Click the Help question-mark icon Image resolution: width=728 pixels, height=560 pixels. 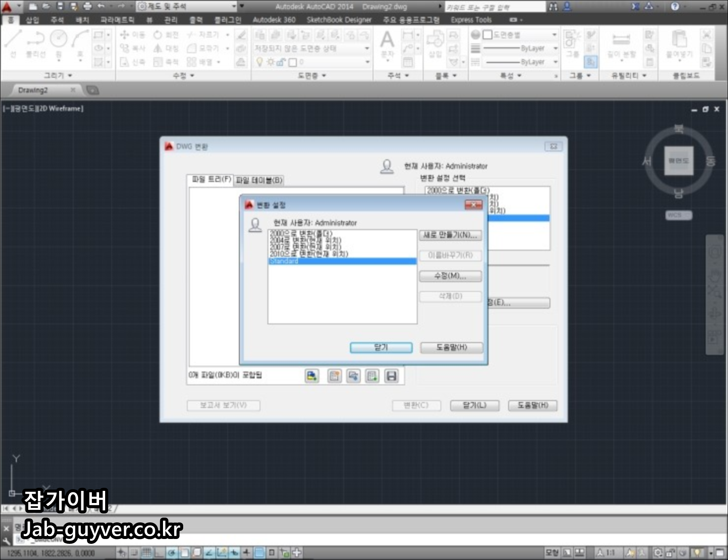675,6
